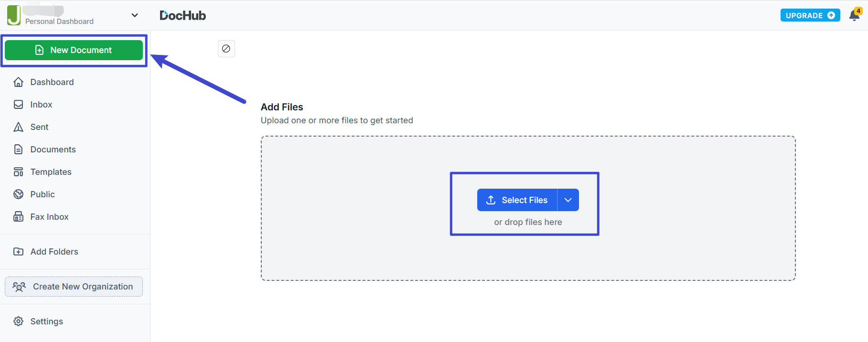Click the Add Folders label
Viewport: 868px width, 342px height.
(x=54, y=252)
